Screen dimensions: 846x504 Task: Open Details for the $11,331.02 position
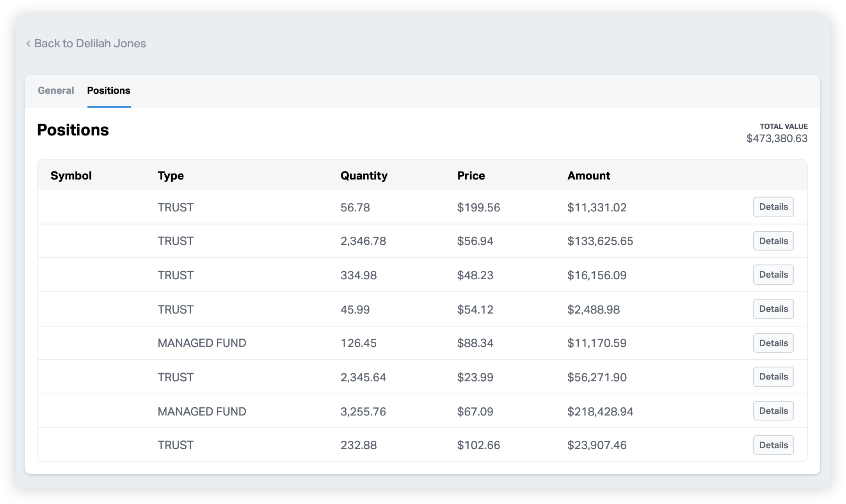773,207
